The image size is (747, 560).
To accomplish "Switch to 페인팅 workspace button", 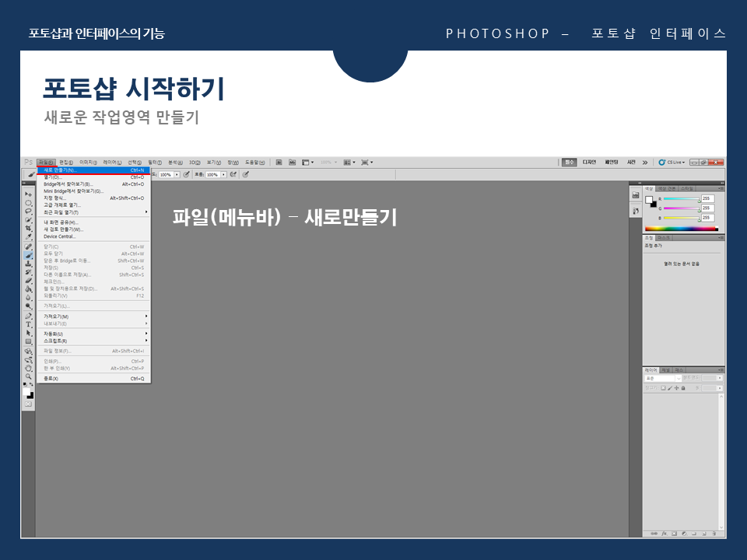I will click(612, 163).
